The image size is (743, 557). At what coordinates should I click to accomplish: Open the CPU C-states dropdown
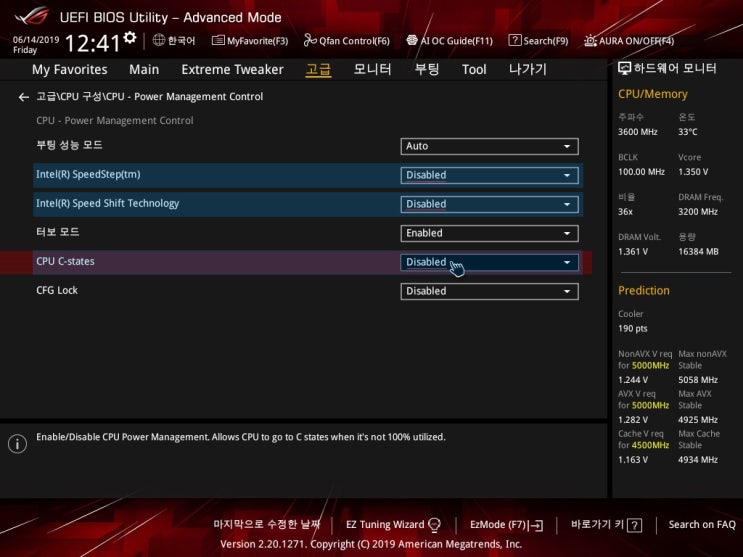[489, 262]
